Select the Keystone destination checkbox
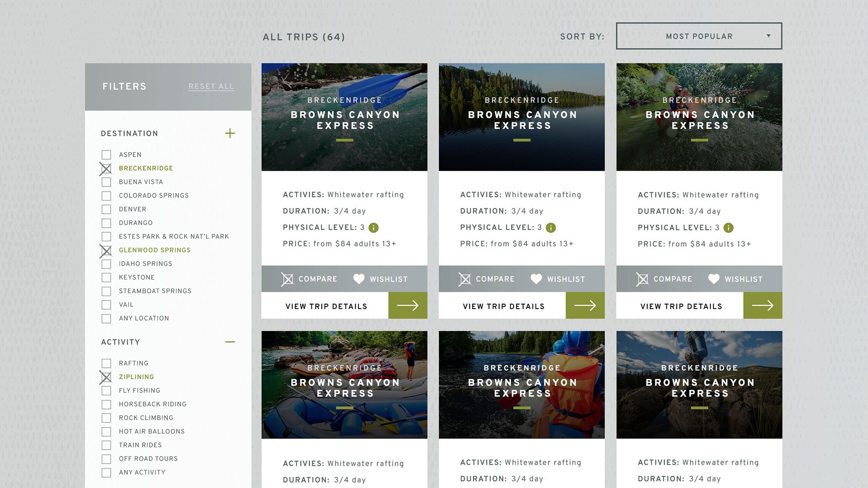This screenshot has width=868, height=488. pos(106,277)
